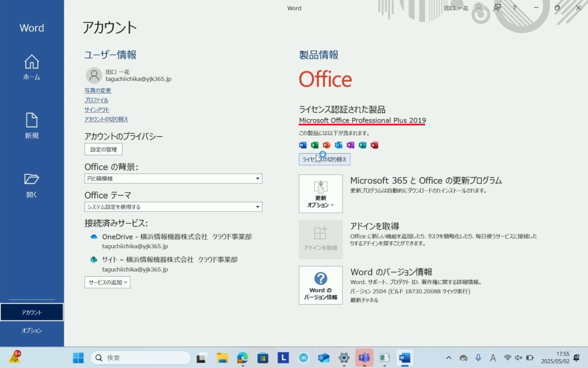588x368 pixels.
Task: Open Microsoft Store from the taskbar
Action: [x=263, y=358]
